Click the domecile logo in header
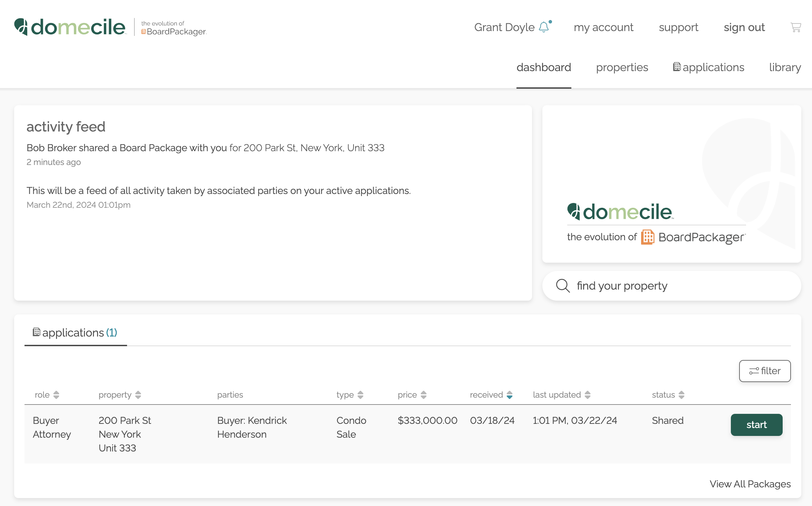 (70, 27)
